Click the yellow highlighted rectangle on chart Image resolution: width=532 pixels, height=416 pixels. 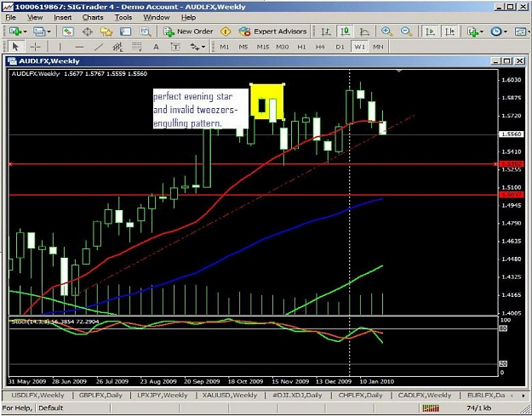click(267, 101)
